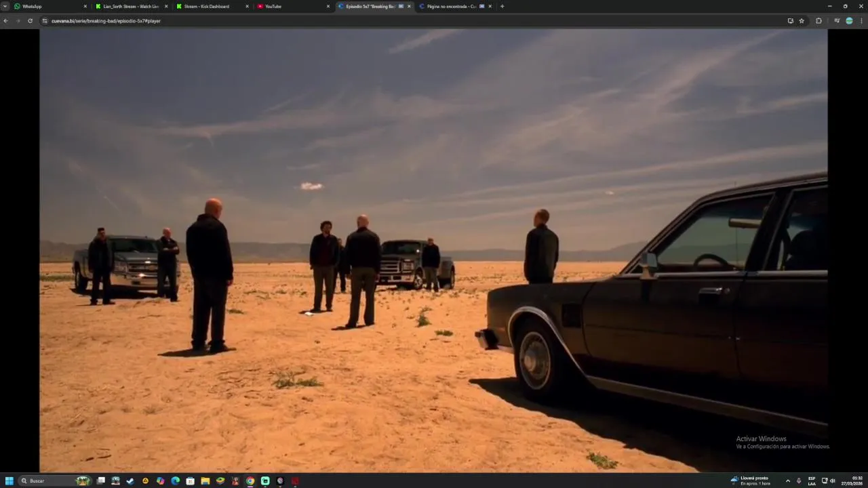Click the microphone tray icon

[798, 481]
